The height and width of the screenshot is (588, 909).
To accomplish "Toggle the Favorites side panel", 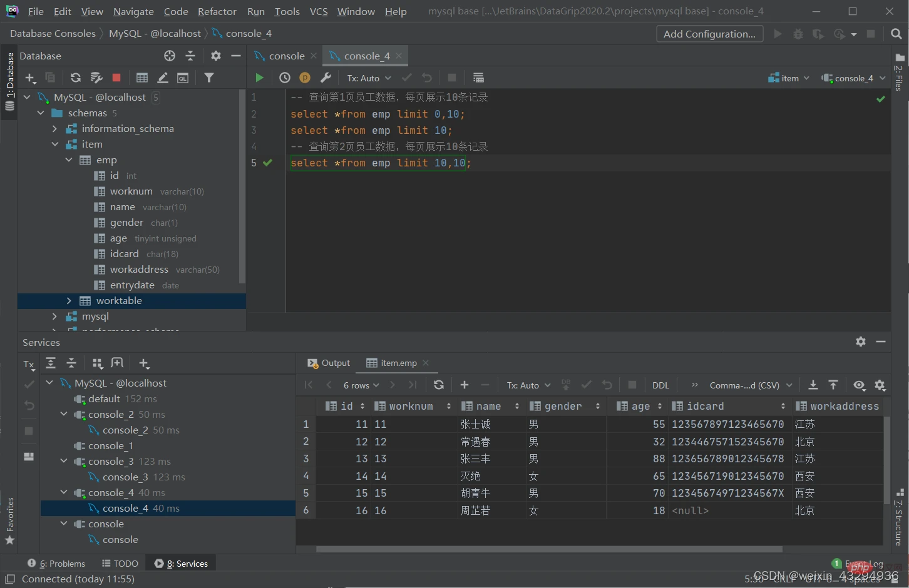I will point(9,520).
